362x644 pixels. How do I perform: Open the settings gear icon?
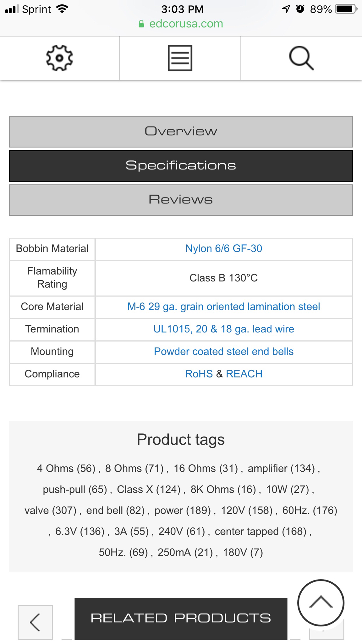tap(59, 58)
